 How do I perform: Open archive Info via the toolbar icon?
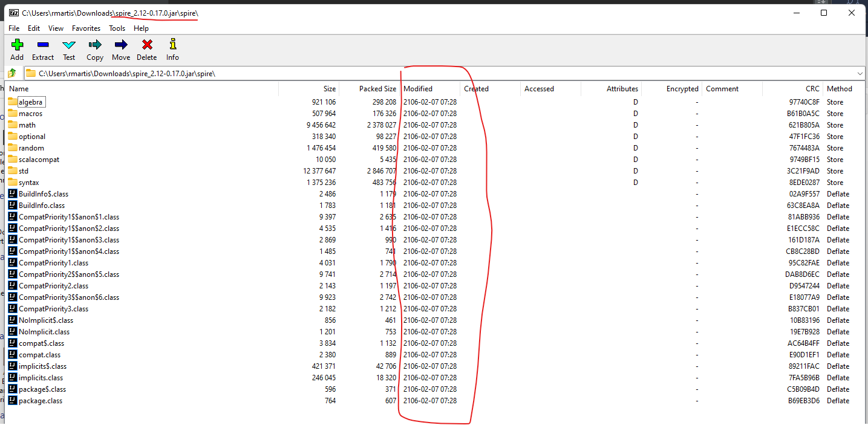coord(172,48)
